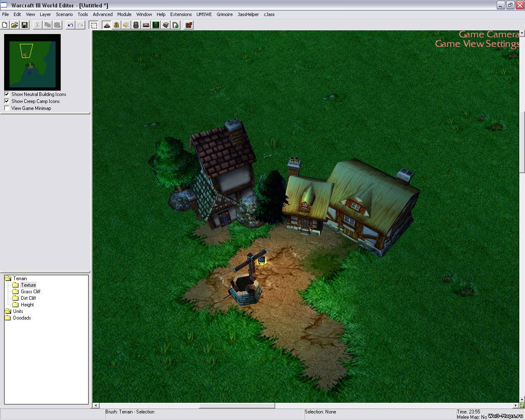Open the Trigger Editor toolbar icon
The height and width of the screenshot is (420, 525).
click(x=116, y=25)
